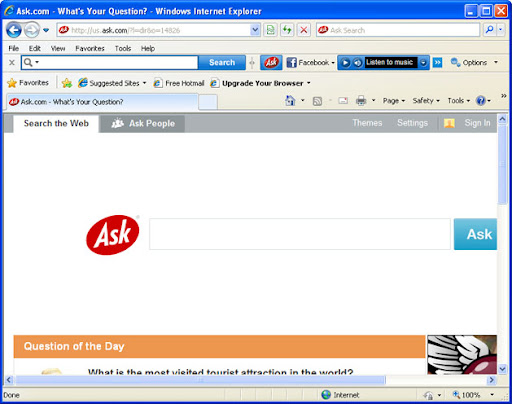Screen dimensions: 512x404
Task: Click the winged image thumbnail
Action: click(462, 354)
